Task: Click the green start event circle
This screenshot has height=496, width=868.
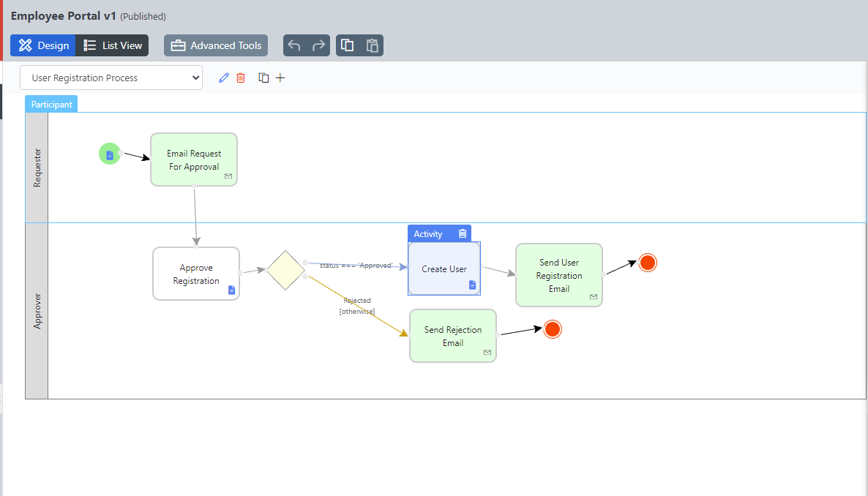Action: click(109, 154)
